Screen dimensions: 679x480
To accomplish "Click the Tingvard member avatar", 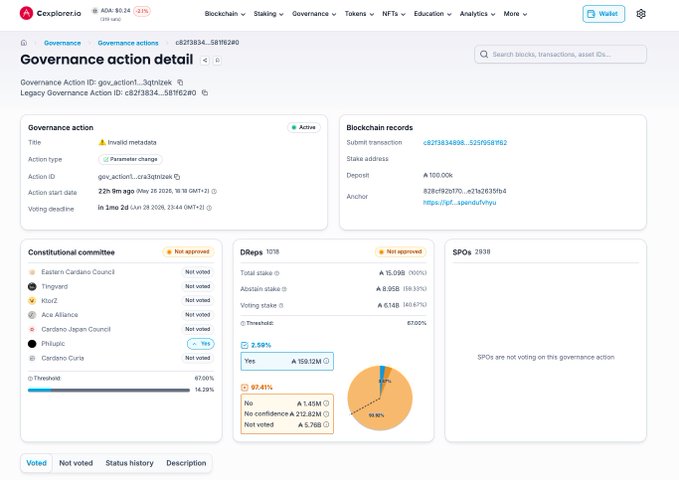I will pos(32,286).
